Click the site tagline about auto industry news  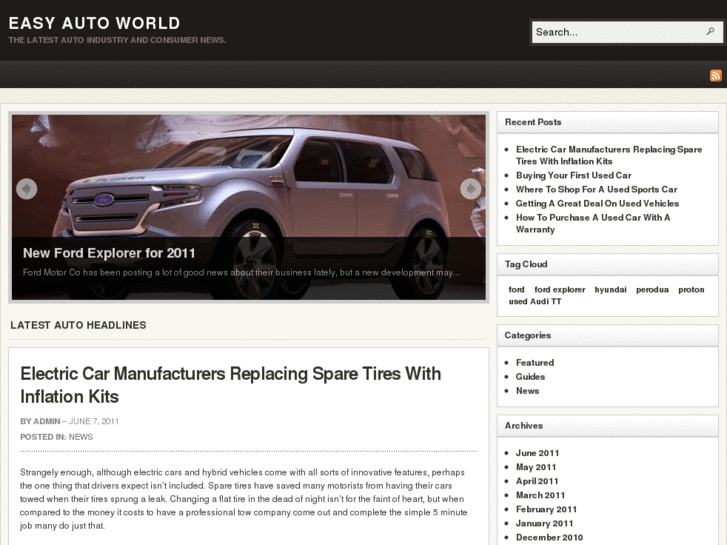[117, 40]
